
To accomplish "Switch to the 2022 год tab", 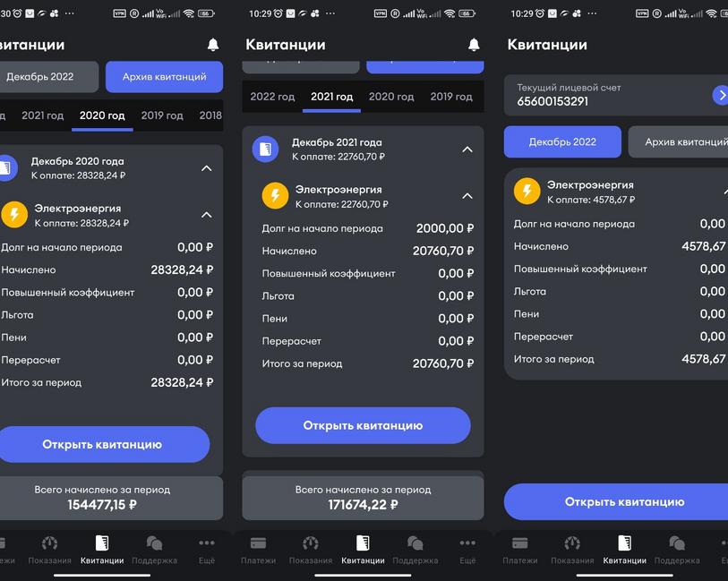I will (272, 97).
